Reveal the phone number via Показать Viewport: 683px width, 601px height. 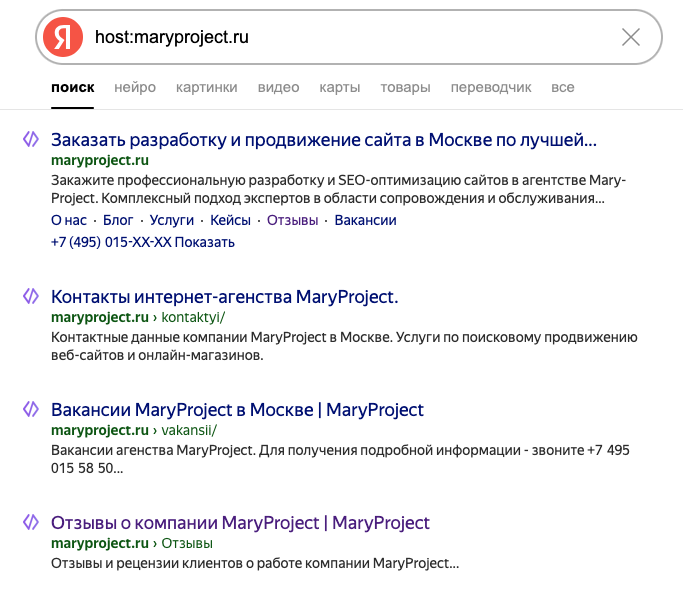tap(205, 242)
